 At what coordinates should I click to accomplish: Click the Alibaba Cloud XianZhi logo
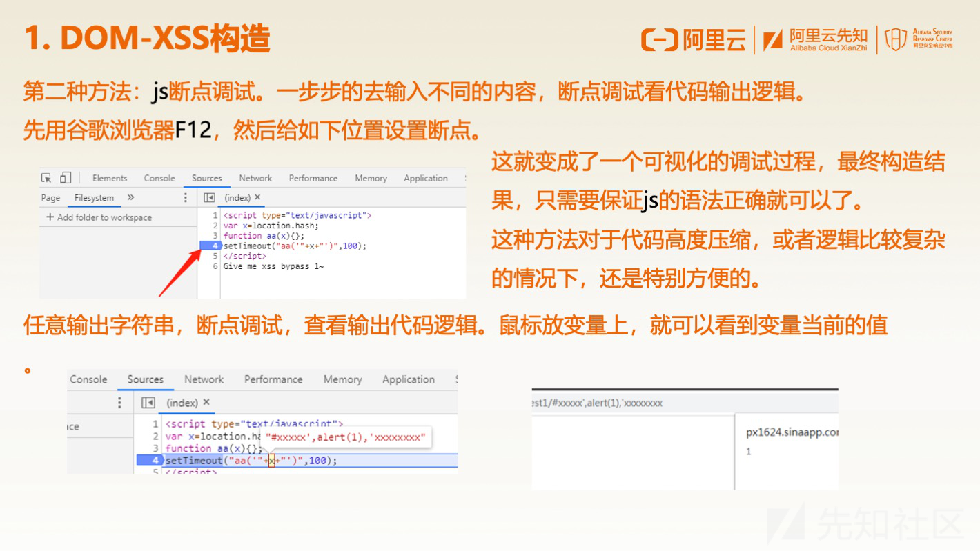816,41
